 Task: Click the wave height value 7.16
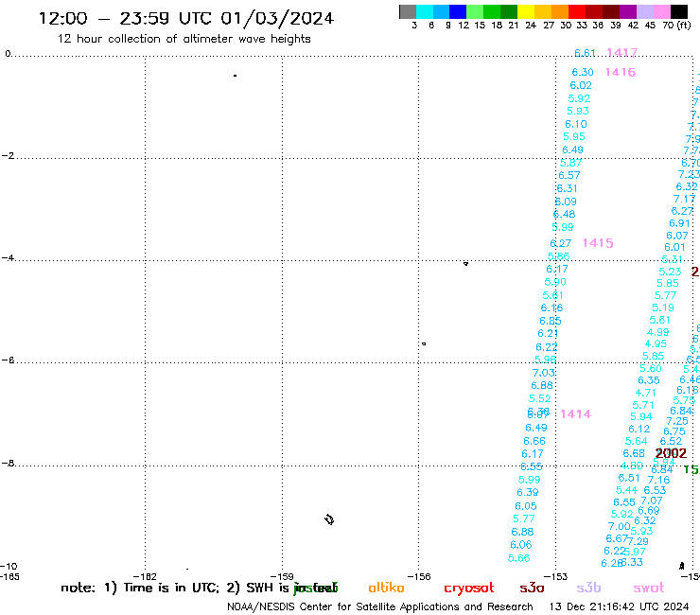coord(659,480)
